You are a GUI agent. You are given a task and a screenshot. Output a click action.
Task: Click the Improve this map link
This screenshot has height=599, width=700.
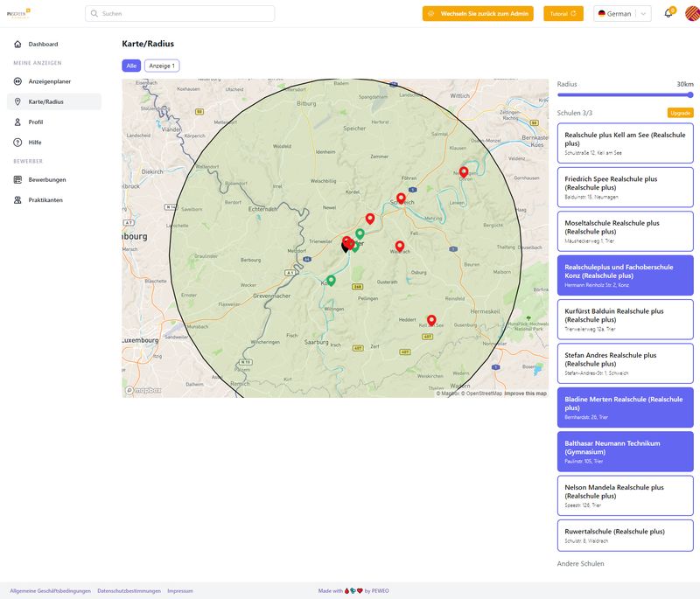pyautogui.click(x=526, y=394)
